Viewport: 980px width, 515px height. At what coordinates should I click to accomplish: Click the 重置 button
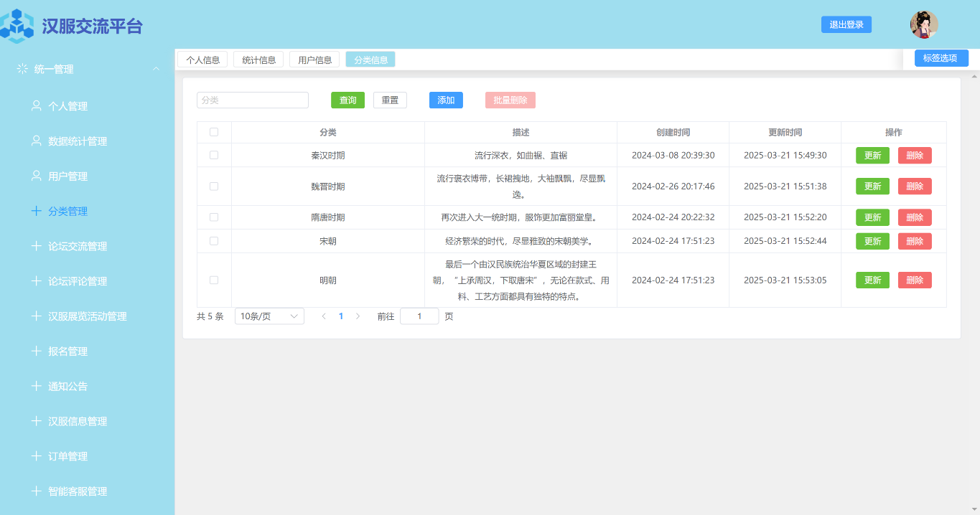point(390,100)
